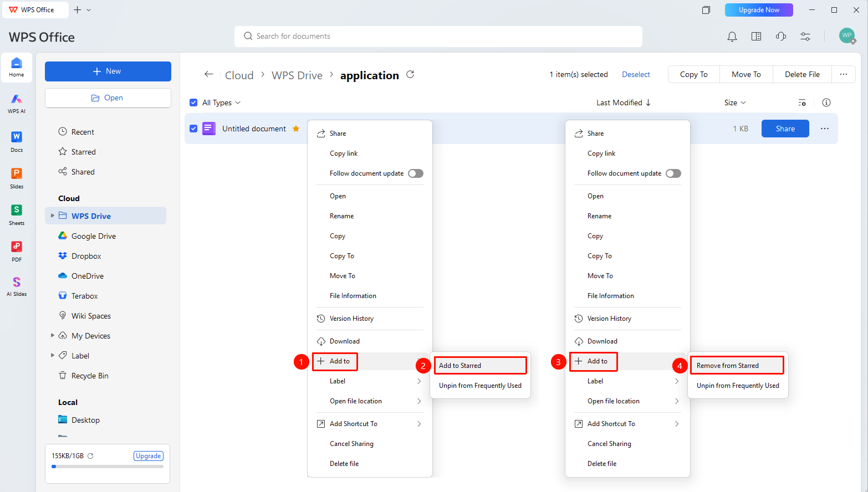Open the settings sliders icon
This screenshot has height=492, width=868.
[805, 37]
